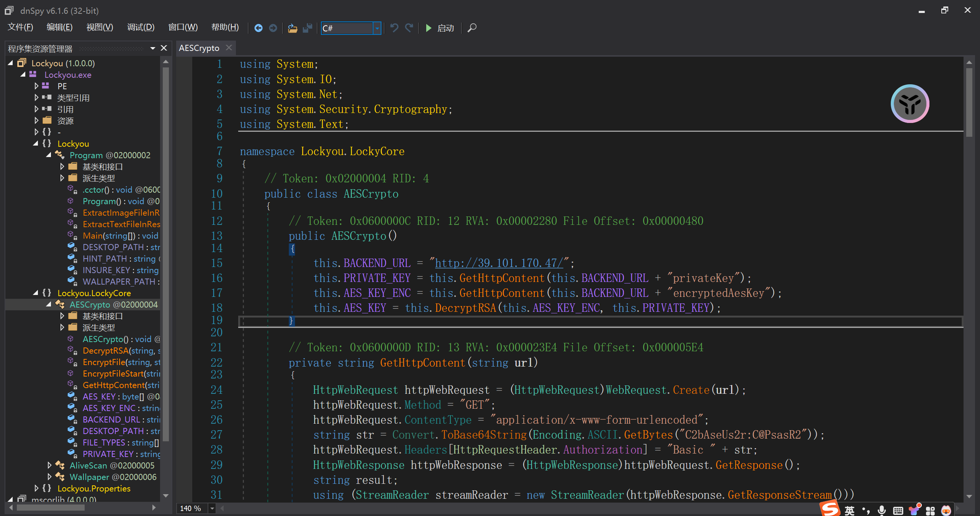
Task: Open the C# language dropdown
Action: (x=377, y=28)
